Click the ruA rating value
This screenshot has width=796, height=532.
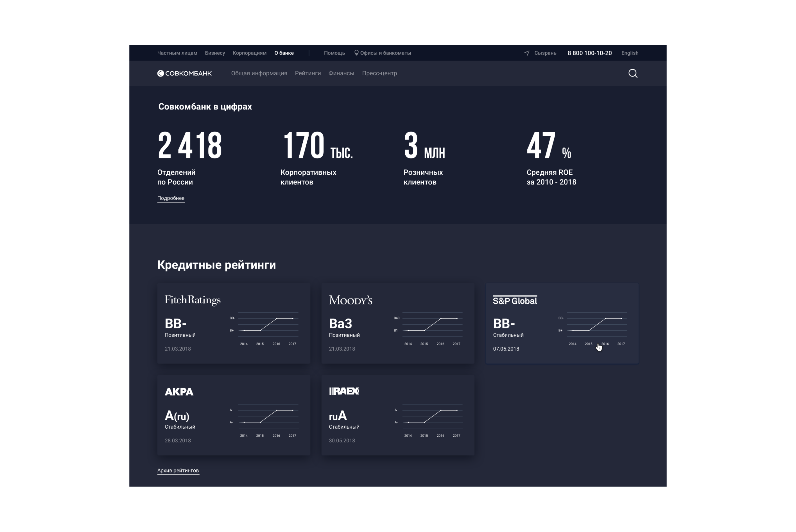pyautogui.click(x=338, y=416)
